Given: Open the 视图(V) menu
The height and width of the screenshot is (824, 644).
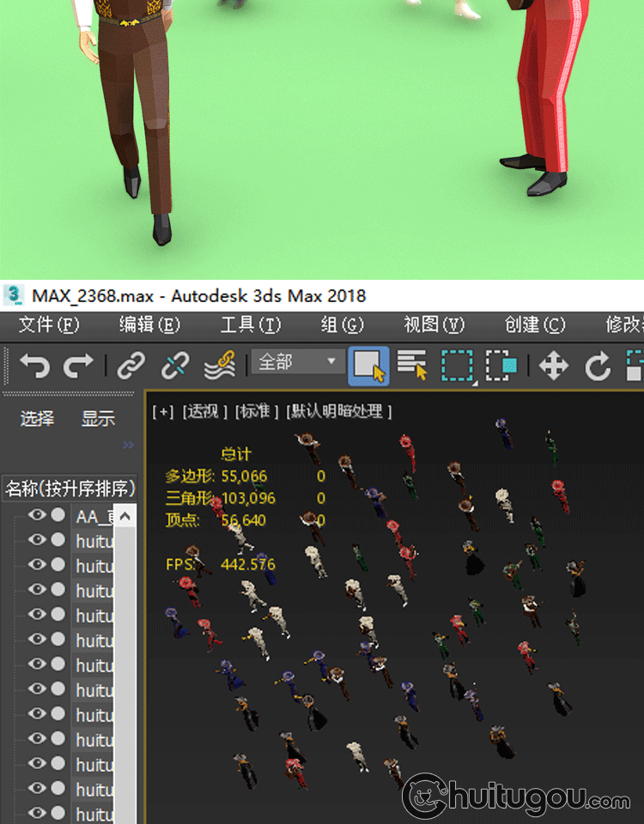Looking at the screenshot, I should tap(434, 324).
